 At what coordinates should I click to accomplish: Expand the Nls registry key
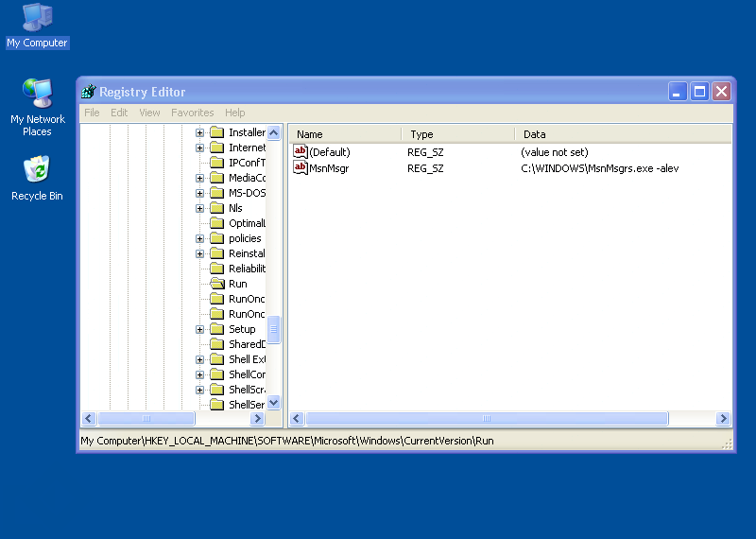coord(199,208)
